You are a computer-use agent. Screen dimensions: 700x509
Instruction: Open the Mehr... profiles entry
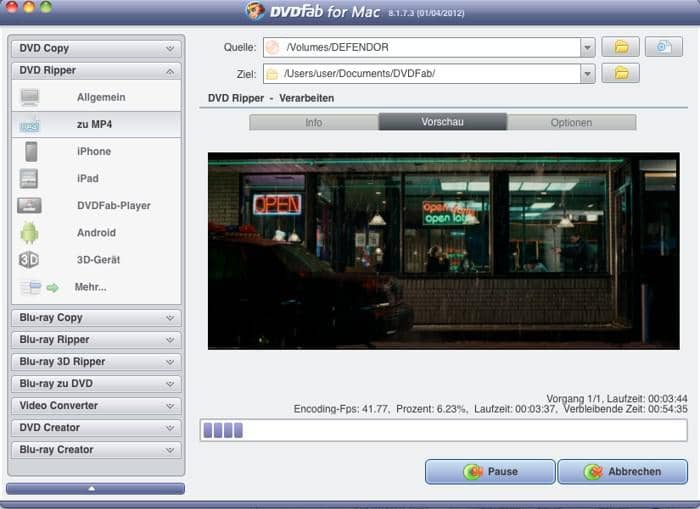(96, 287)
